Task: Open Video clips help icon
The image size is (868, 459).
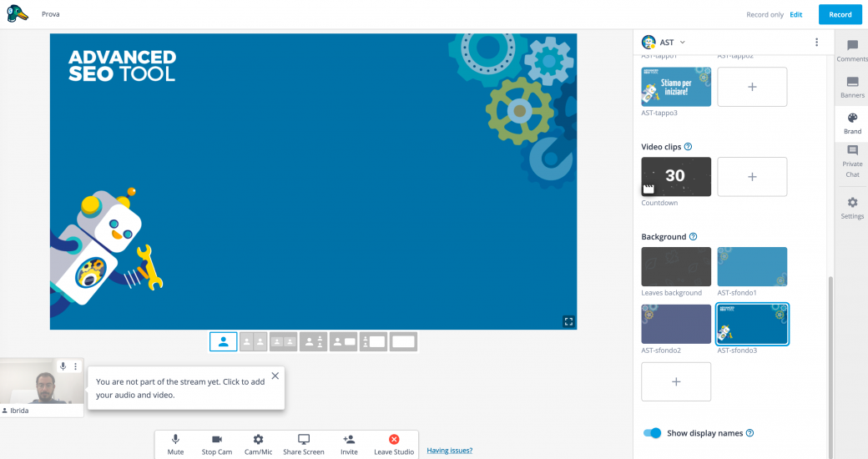Action: 688,147
